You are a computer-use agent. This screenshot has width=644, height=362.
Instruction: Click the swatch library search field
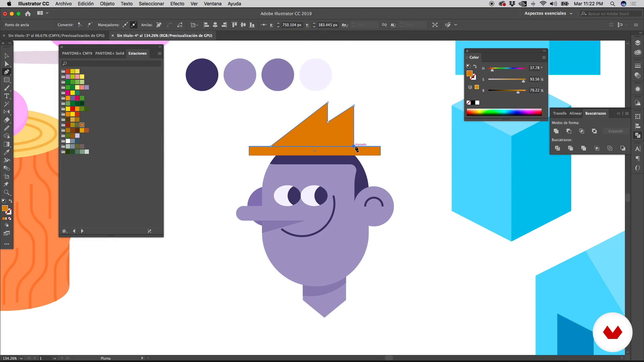[112, 63]
